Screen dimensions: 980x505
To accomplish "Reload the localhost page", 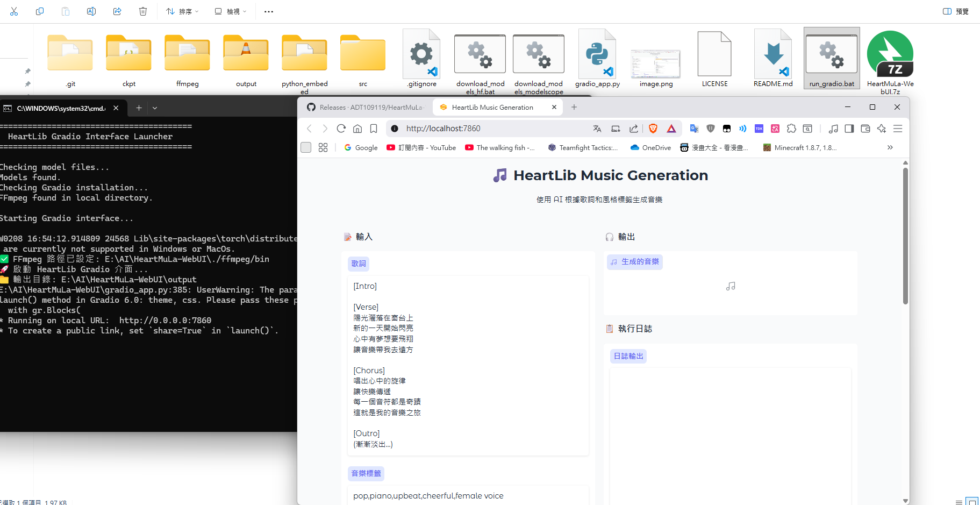I will (341, 129).
